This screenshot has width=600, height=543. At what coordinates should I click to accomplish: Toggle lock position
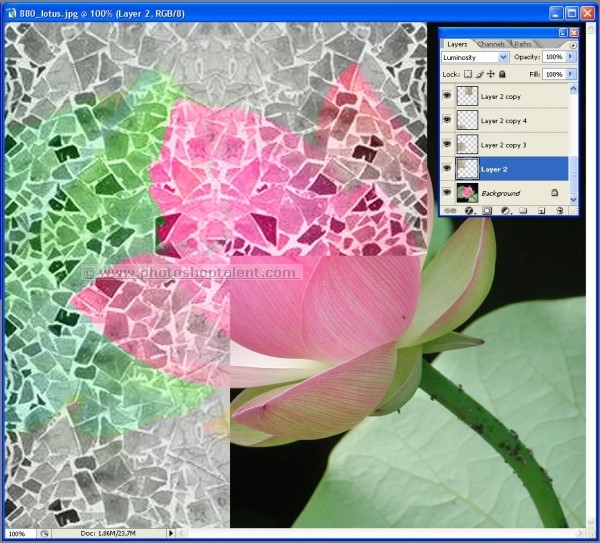[x=491, y=74]
